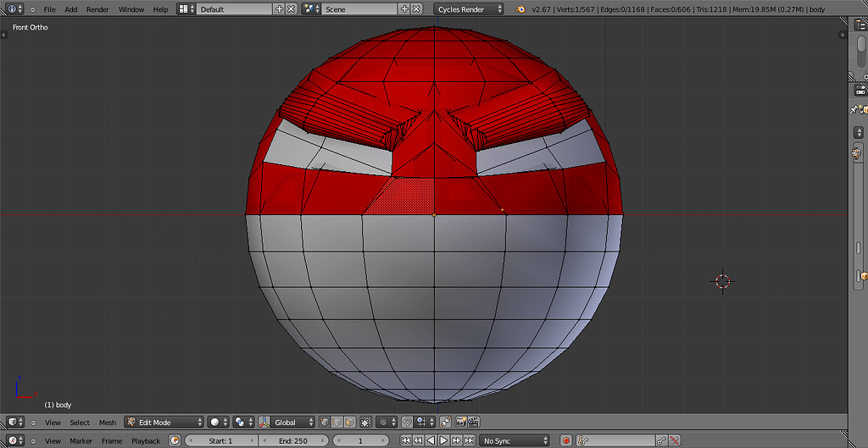Open the Render menu
The image size is (868, 448).
click(97, 9)
